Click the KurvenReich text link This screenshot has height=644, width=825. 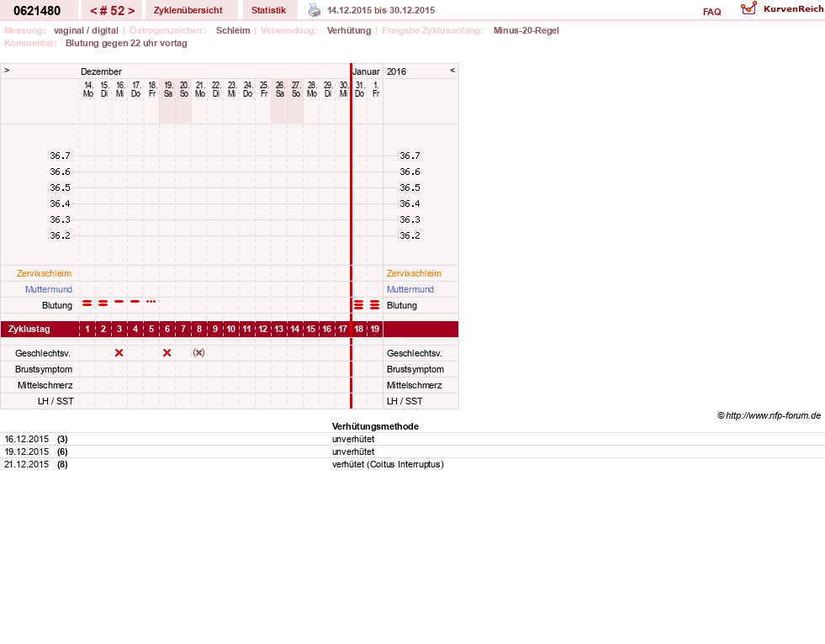coord(793,9)
